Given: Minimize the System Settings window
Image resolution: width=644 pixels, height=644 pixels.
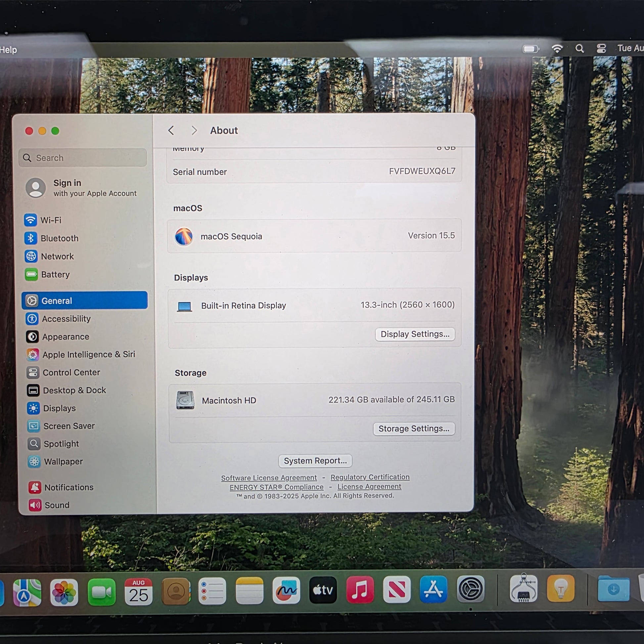Looking at the screenshot, I should pyautogui.click(x=42, y=131).
